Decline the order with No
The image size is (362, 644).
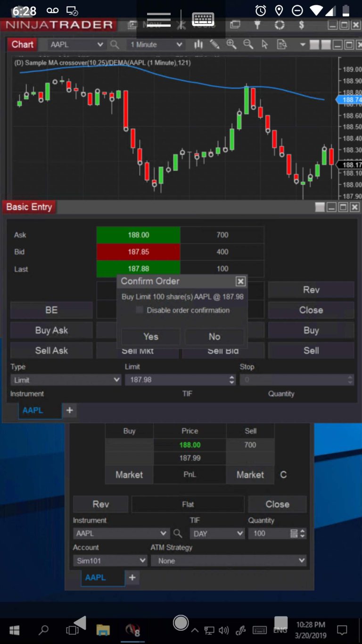[x=214, y=336]
